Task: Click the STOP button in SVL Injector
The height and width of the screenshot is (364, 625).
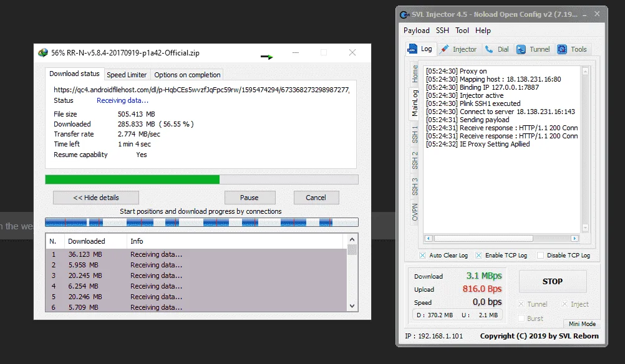Action: click(x=553, y=281)
